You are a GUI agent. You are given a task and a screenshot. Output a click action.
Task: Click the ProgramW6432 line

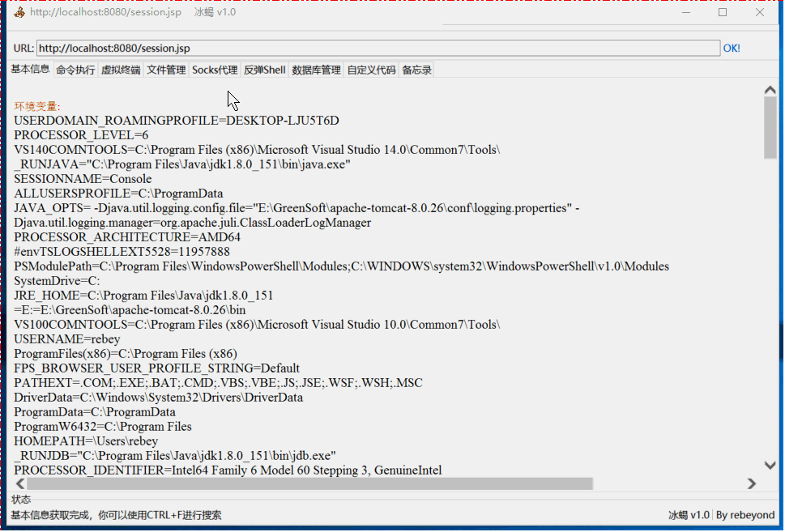tap(103, 427)
